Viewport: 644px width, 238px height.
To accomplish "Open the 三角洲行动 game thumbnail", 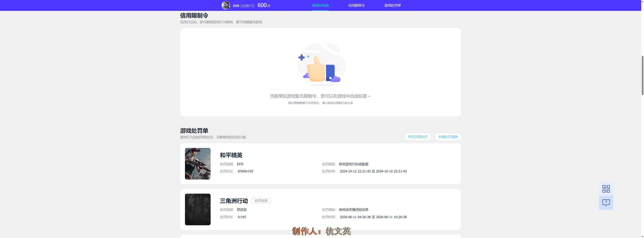I will click(198, 210).
